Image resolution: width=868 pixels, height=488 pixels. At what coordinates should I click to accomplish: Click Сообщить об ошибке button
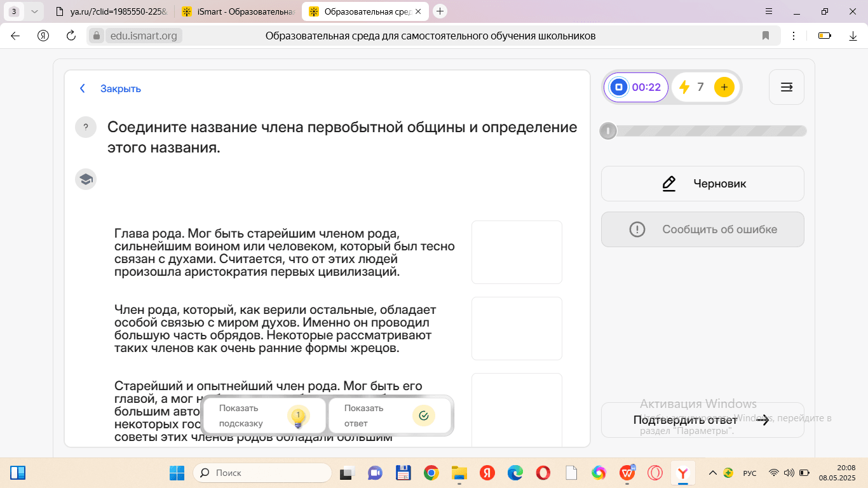(703, 229)
